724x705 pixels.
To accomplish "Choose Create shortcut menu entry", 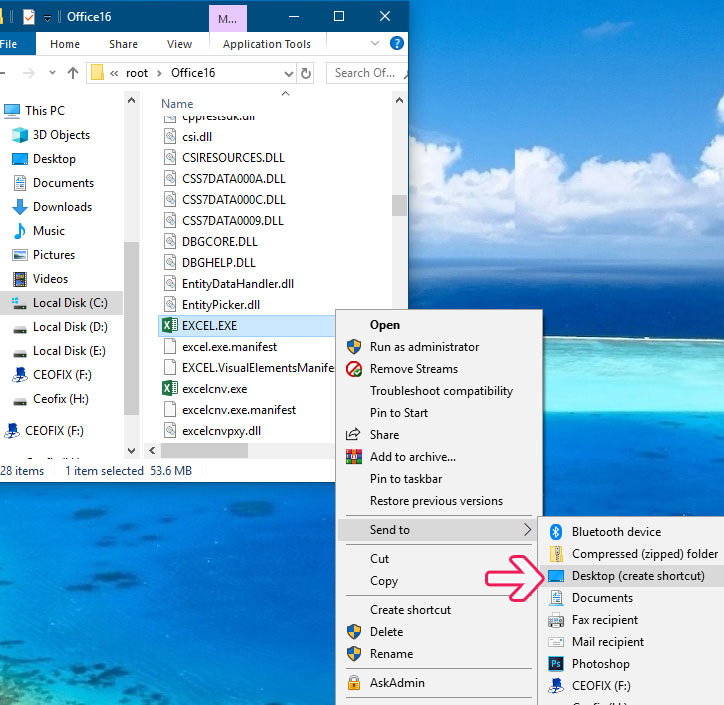I will [x=410, y=610].
